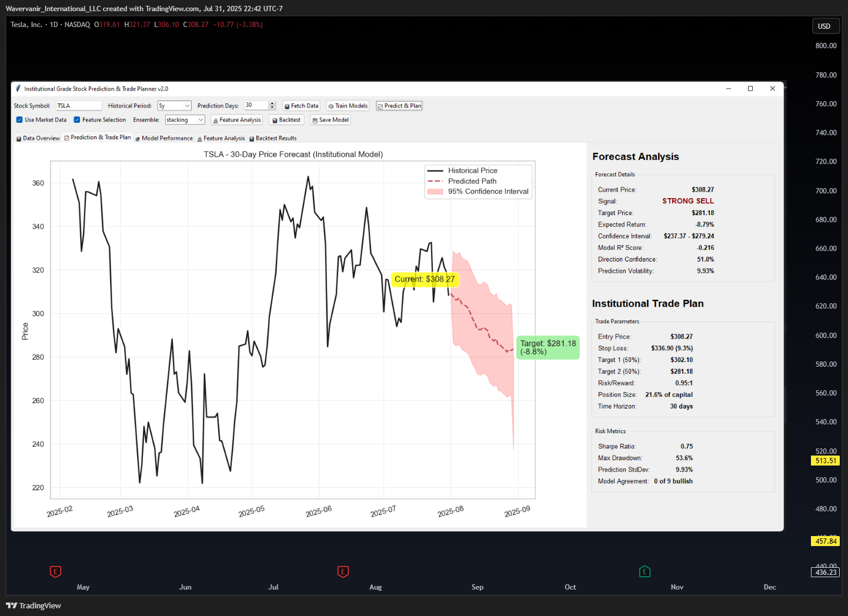Screen dimensions: 848x616
Task: Select the Prediction & Trade Plan tab
Action: 98,138
